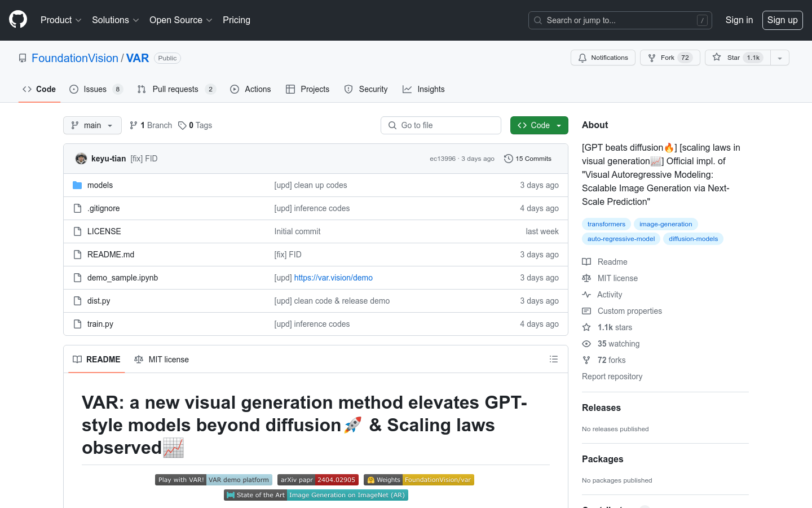812x508 pixels.
Task: Expand the Solutions menu
Action: coord(115,20)
